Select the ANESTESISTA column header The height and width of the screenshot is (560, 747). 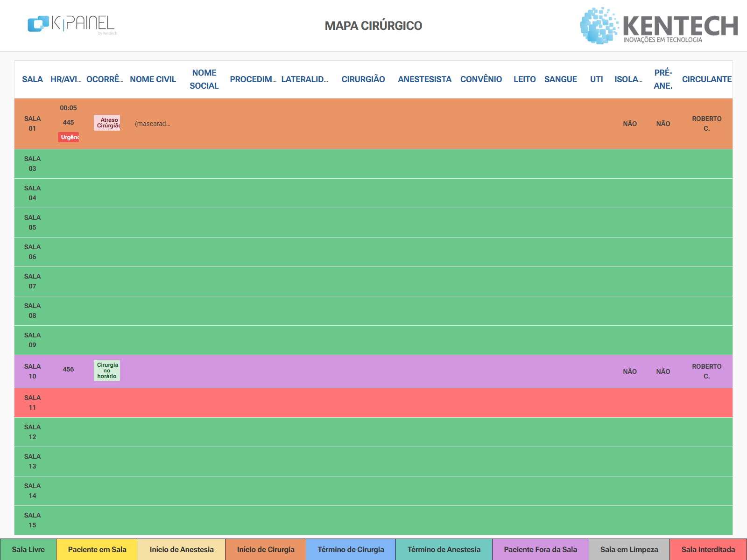pos(425,79)
